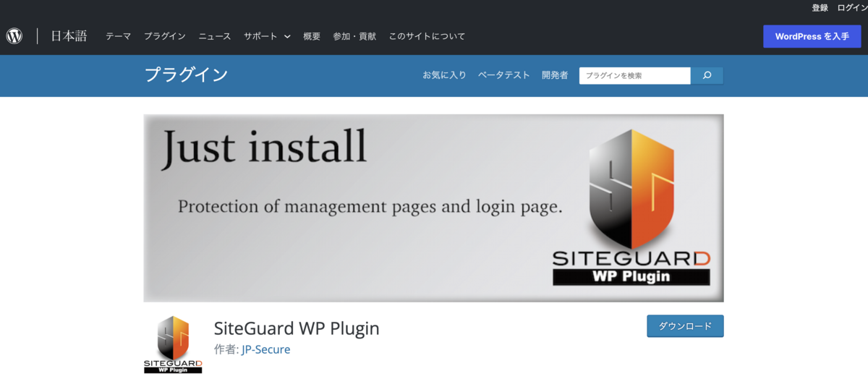Expand the サポート dropdown menu
This screenshot has width=868, height=392.
click(267, 36)
